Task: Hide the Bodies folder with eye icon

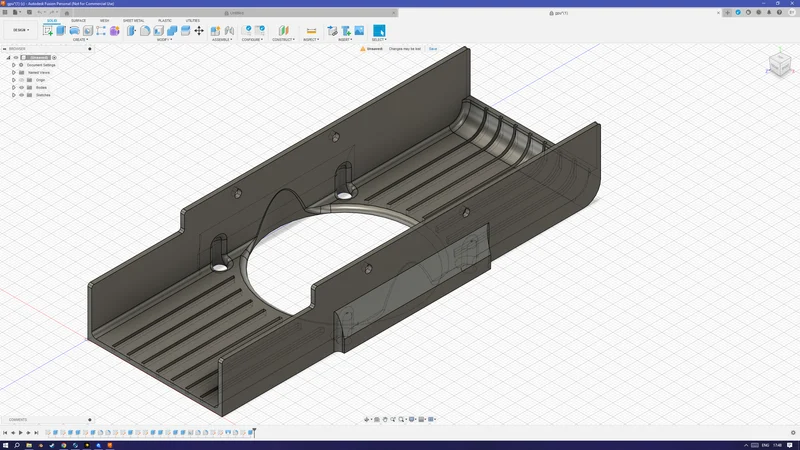Action: click(x=21, y=88)
